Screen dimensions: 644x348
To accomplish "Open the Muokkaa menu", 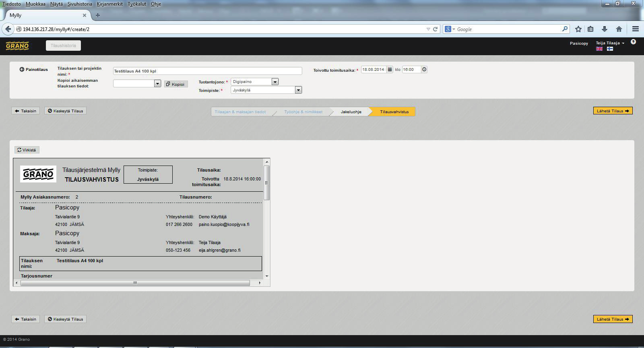I will click(x=35, y=4).
